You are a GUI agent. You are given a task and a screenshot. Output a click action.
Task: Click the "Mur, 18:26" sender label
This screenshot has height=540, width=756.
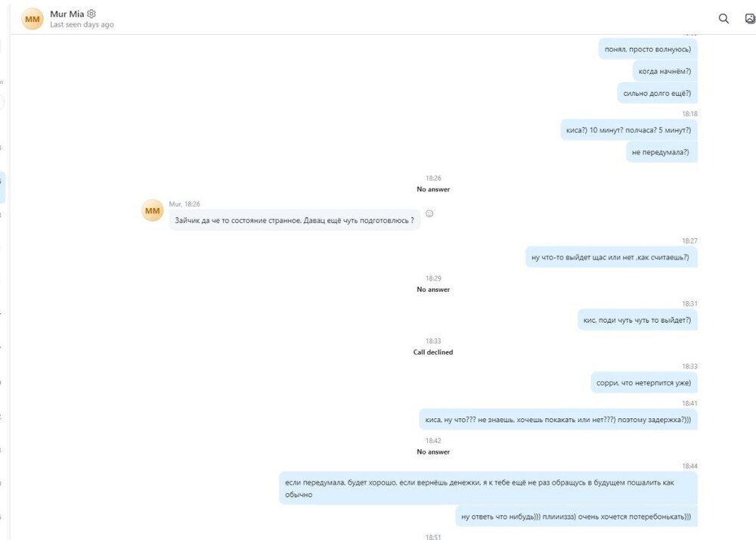(x=184, y=204)
